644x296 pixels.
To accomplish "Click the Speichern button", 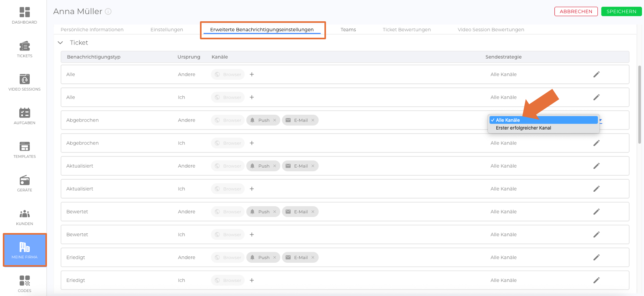I will (621, 12).
